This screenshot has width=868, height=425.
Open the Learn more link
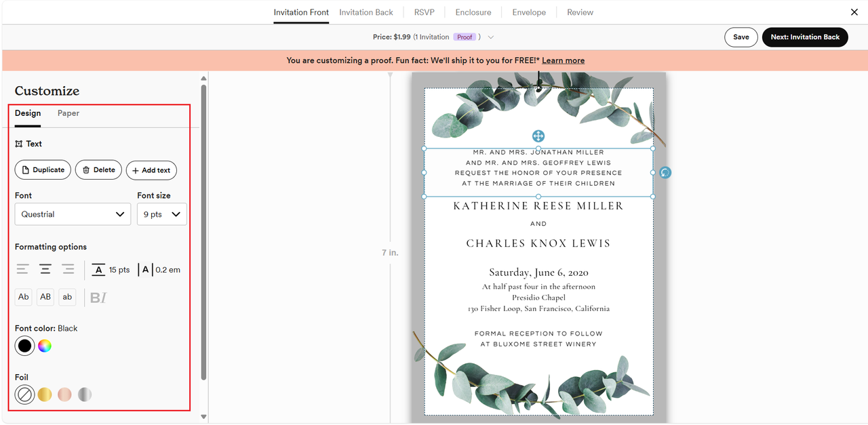coord(563,60)
